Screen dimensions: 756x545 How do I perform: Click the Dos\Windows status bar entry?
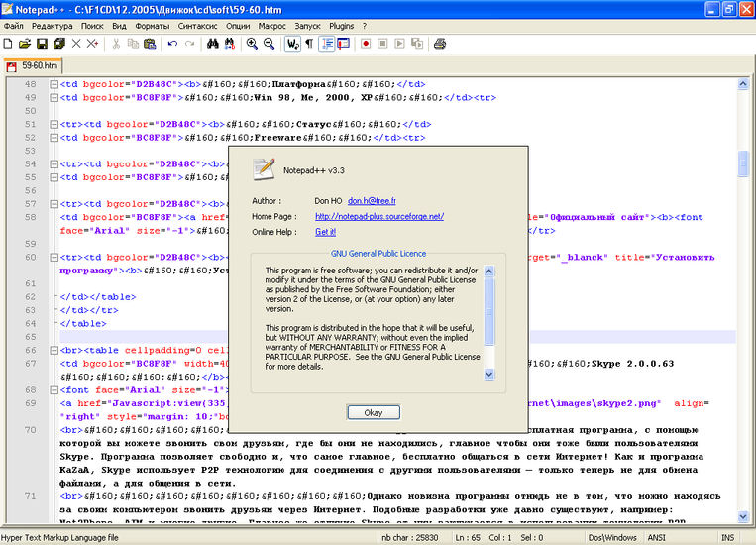[x=612, y=538]
